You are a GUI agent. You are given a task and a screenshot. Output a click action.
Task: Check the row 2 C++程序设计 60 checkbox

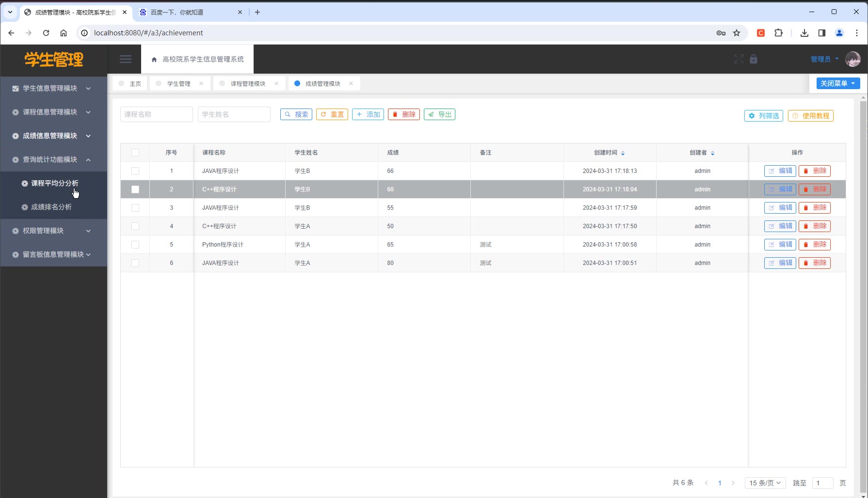point(135,189)
